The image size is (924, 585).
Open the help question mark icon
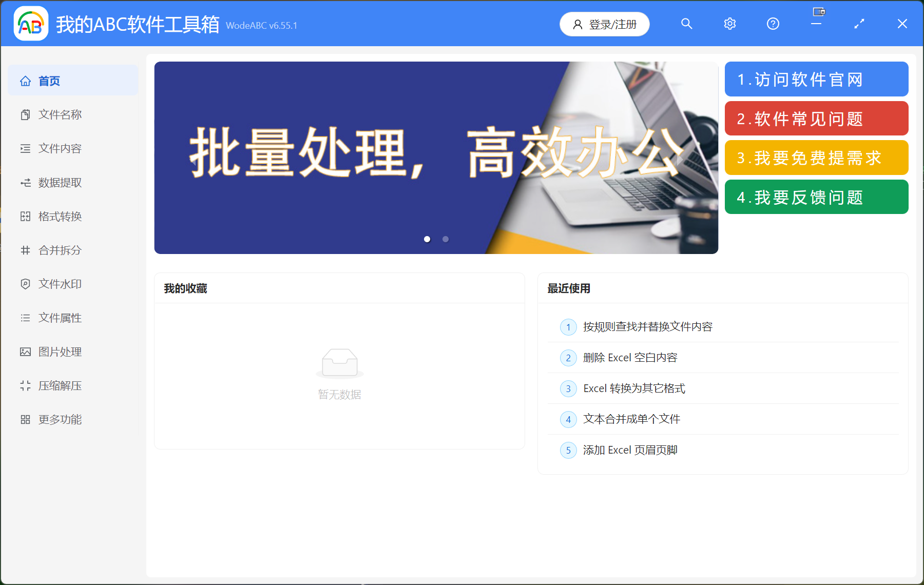tap(772, 24)
